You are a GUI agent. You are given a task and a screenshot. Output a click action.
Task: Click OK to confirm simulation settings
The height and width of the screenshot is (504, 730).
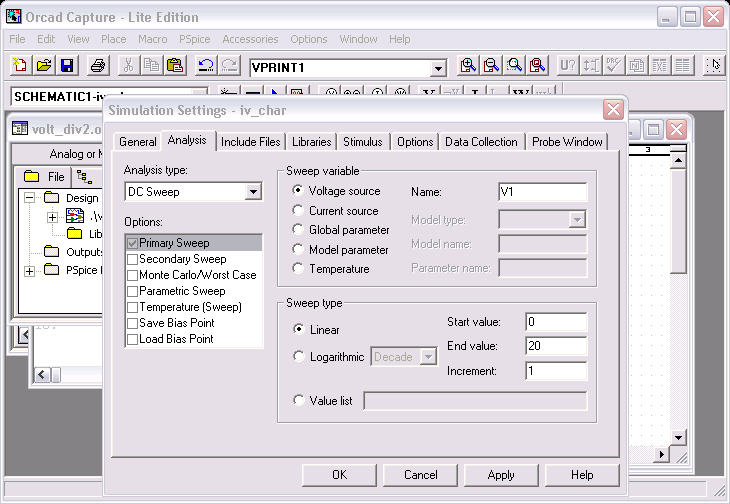click(x=339, y=475)
